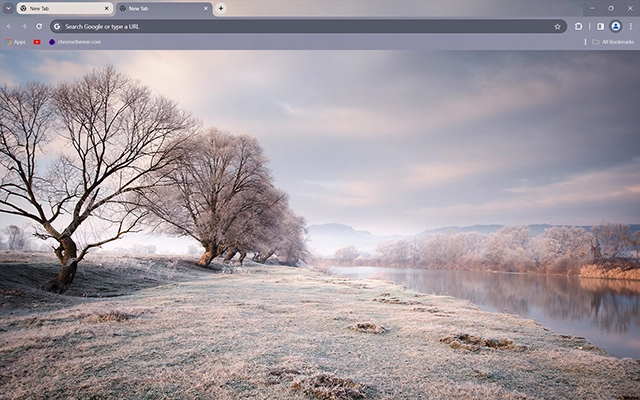Minimize the Chrome window
Screen dimensions: 640x400
tap(592, 8)
